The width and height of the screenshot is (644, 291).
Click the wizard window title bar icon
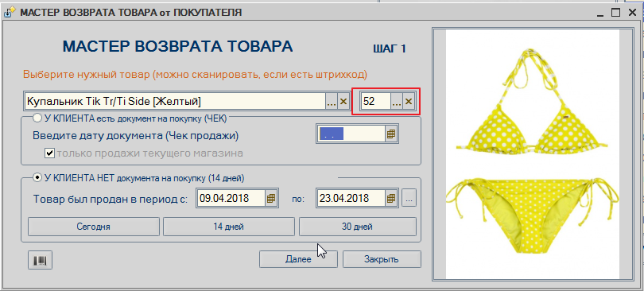pyautogui.click(x=9, y=13)
